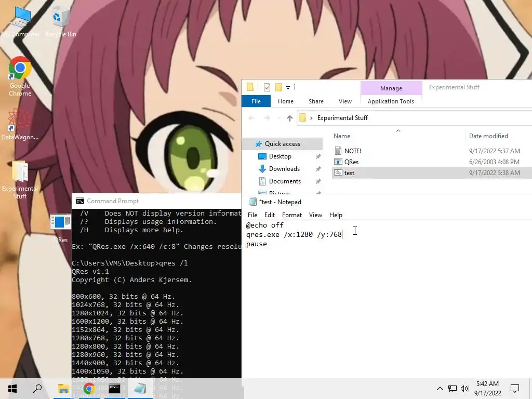Click the '800x600, 32 bits' line in Command Prompt
Screen dimensions: 532x399
[x=123, y=297]
